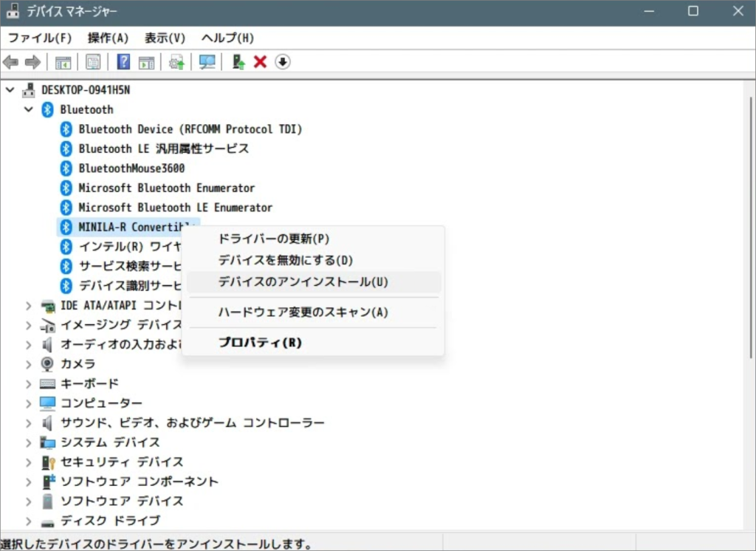Image resolution: width=756 pixels, height=551 pixels.
Task: Click the Update driver toolbar icon
Action: (x=176, y=62)
